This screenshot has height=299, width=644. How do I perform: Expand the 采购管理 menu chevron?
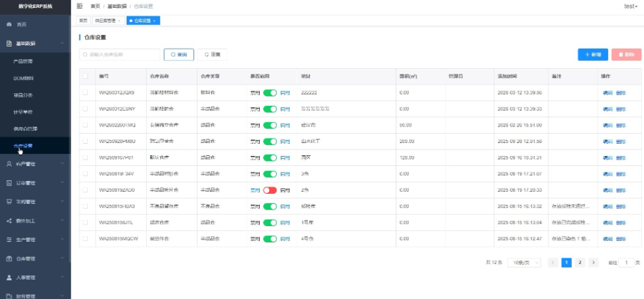62,201
